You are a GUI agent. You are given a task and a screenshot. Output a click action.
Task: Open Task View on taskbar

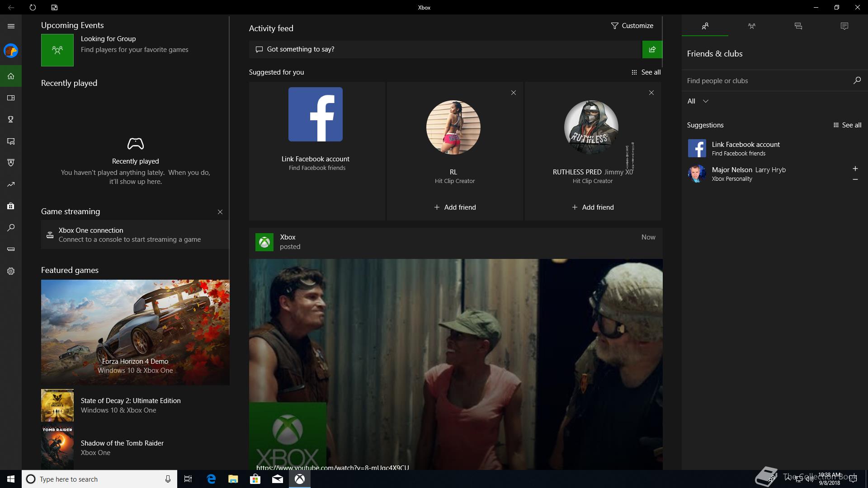pos(188,479)
